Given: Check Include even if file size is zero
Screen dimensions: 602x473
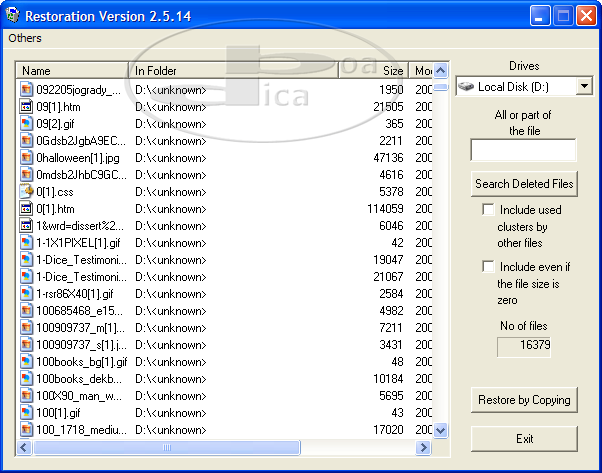Looking at the screenshot, I should pos(488,267).
